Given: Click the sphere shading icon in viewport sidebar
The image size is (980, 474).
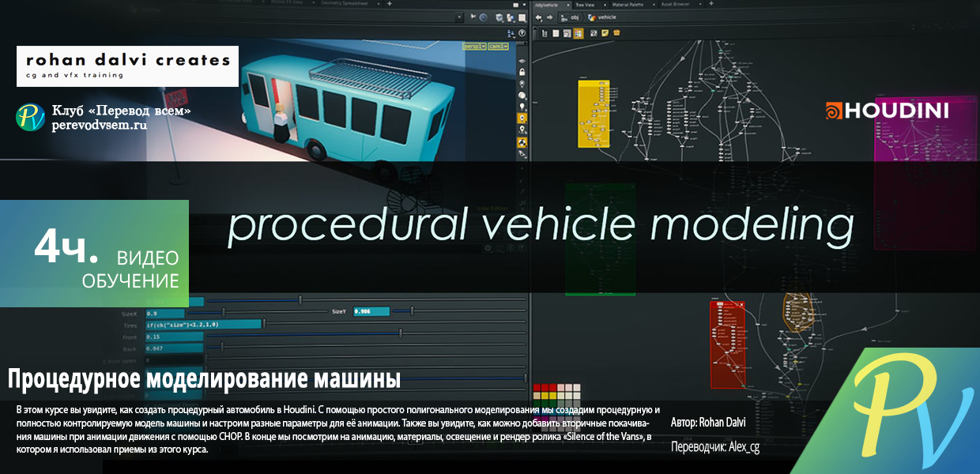Looking at the screenshot, I should (522, 95).
